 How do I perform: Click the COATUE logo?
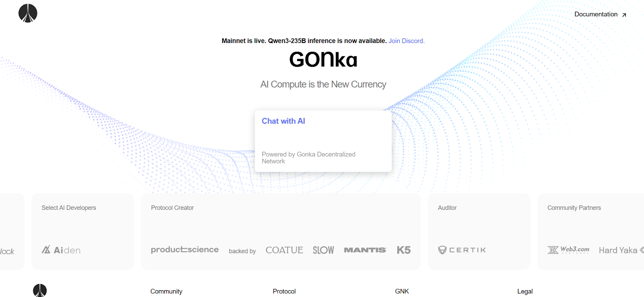click(284, 250)
